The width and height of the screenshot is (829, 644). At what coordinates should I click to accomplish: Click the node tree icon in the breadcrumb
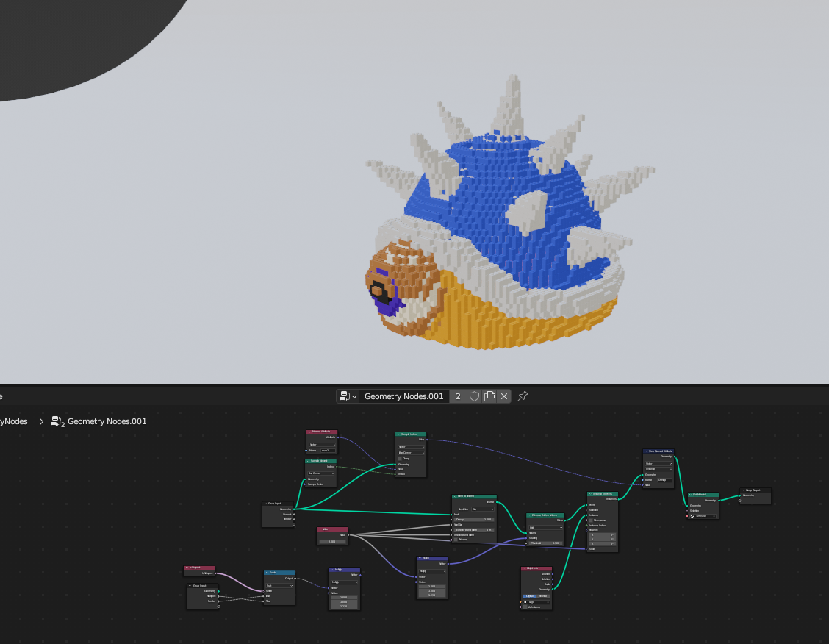pos(57,421)
